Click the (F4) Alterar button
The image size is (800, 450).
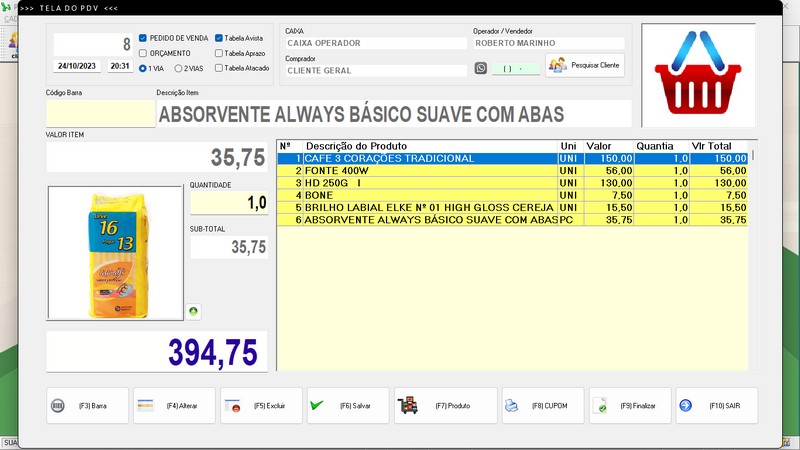pyautogui.click(x=174, y=406)
